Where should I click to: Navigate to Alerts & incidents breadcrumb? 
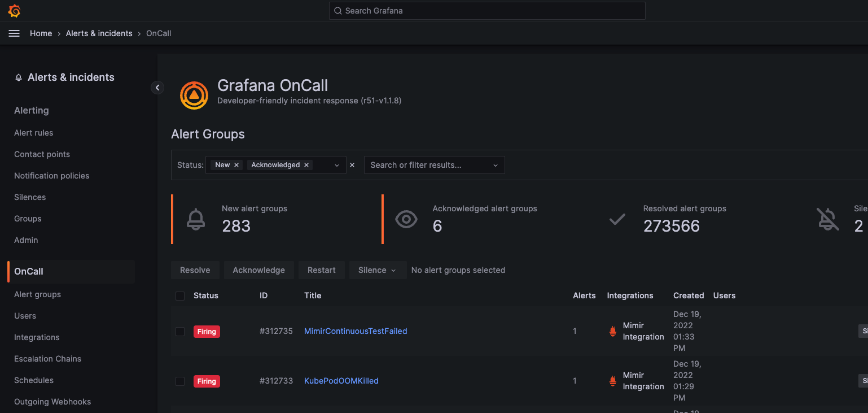point(99,33)
